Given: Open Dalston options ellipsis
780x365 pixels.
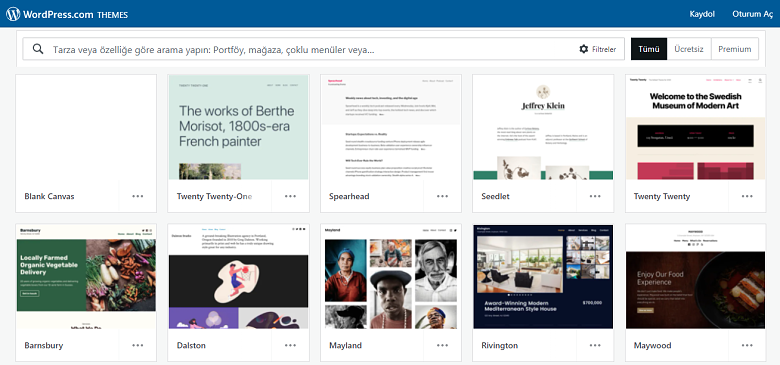Looking at the screenshot, I should 291,345.
